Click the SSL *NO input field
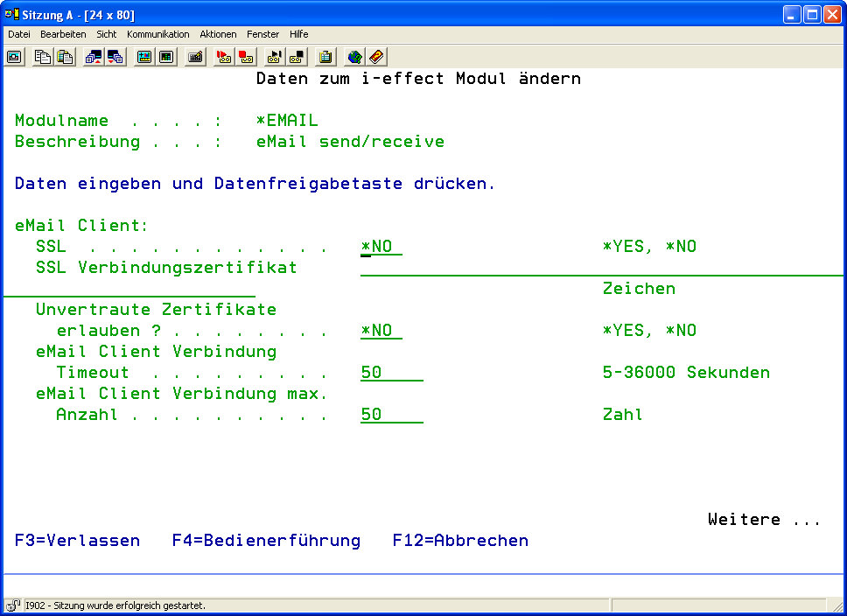 tap(381, 247)
